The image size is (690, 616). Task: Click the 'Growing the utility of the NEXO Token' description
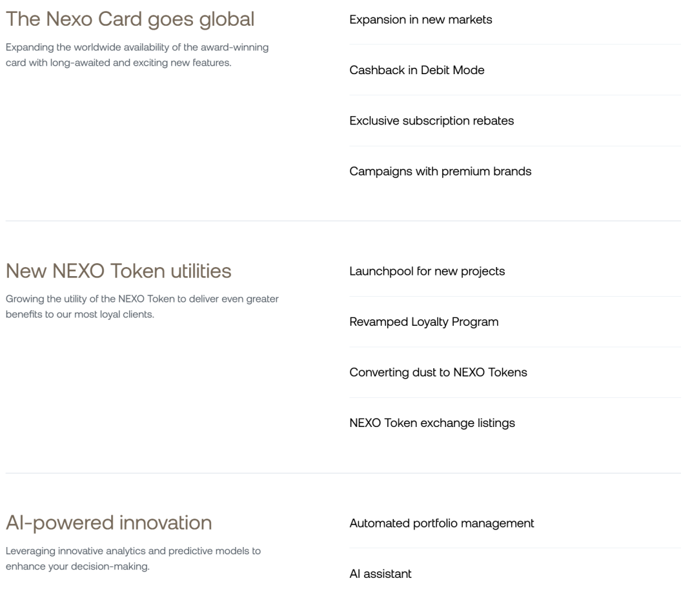(142, 306)
